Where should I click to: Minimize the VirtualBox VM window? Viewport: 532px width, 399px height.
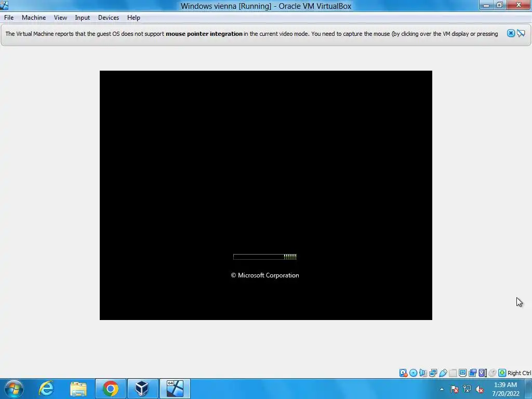(486, 5)
